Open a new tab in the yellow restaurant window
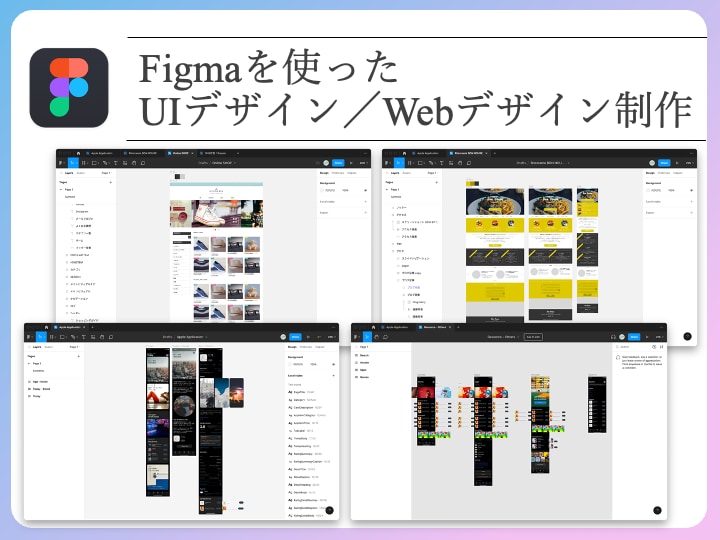The height and width of the screenshot is (540, 720). point(494,153)
